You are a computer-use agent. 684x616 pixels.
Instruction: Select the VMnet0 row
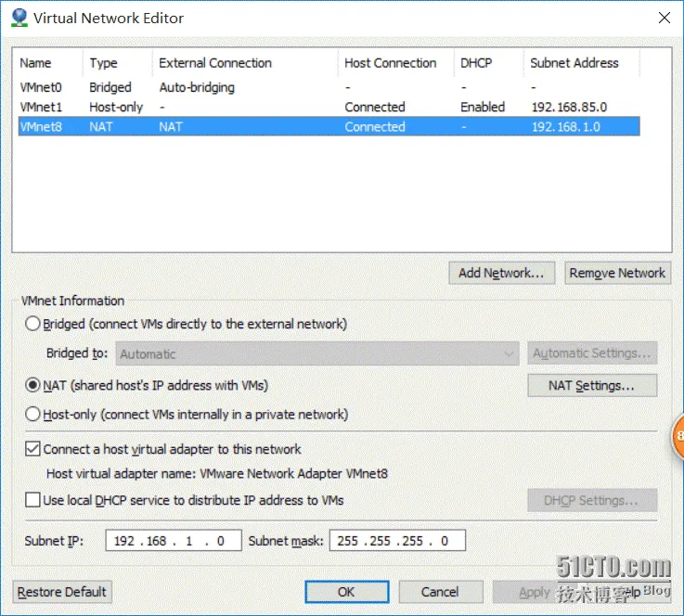click(329, 87)
